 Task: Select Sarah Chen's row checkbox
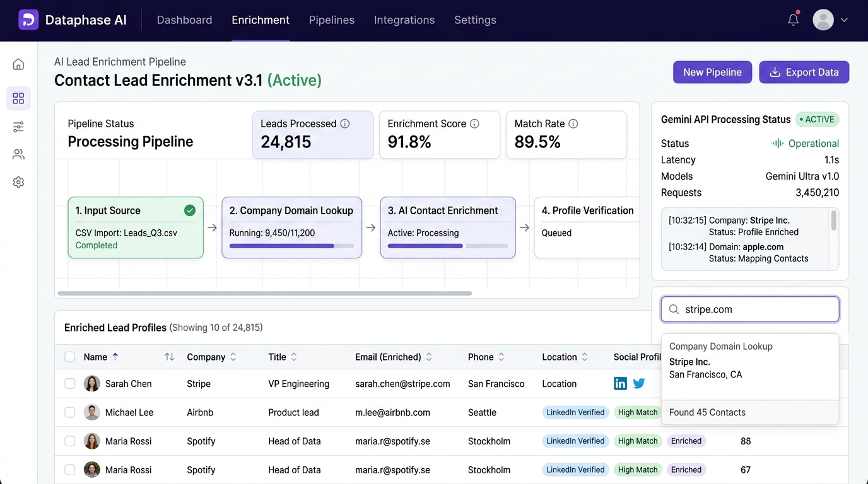coord(70,383)
